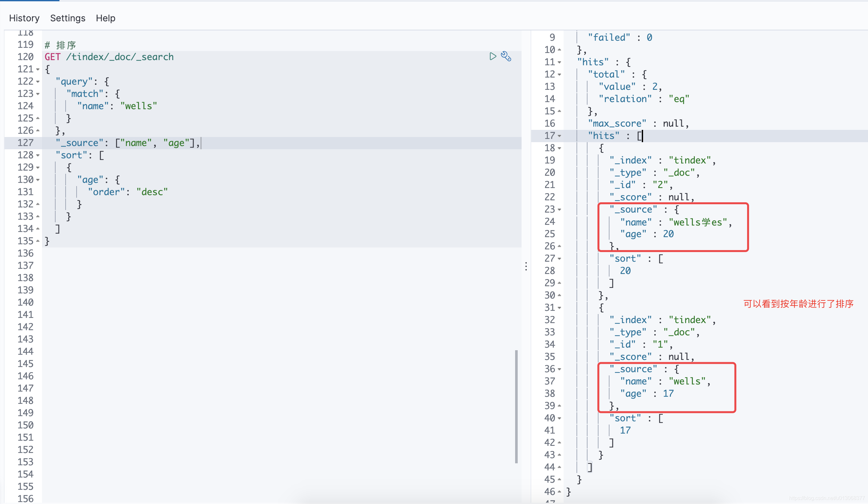Viewport: 868px width, 504px height.
Task: Run the GET /tindex search request
Action: point(493,57)
